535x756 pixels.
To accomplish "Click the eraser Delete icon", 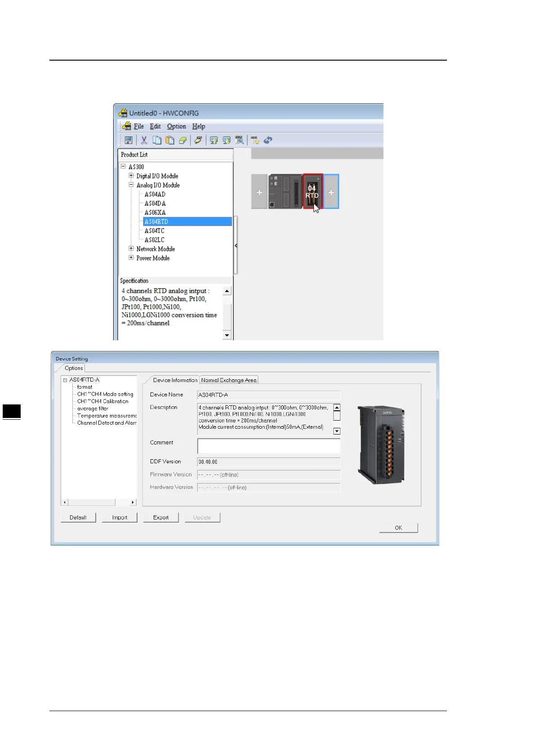I will pyautogui.click(x=182, y=140).
